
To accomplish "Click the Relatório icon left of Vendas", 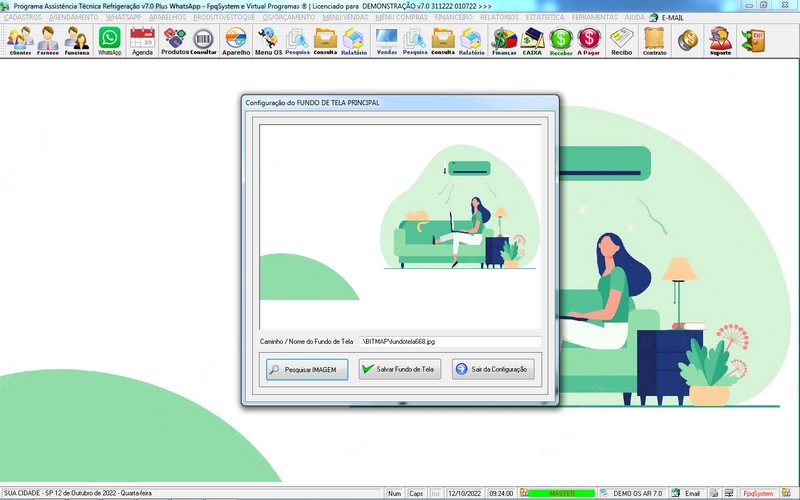I will pyautogui.click(x=354, y=41).
